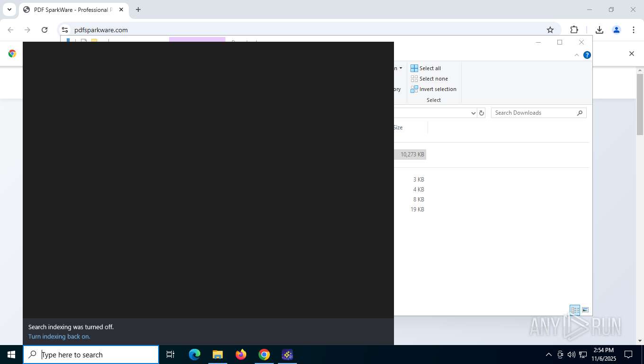Open Chrome tab search dropdown
This screenshot has height=364, width=644.
tap(9, 9)
